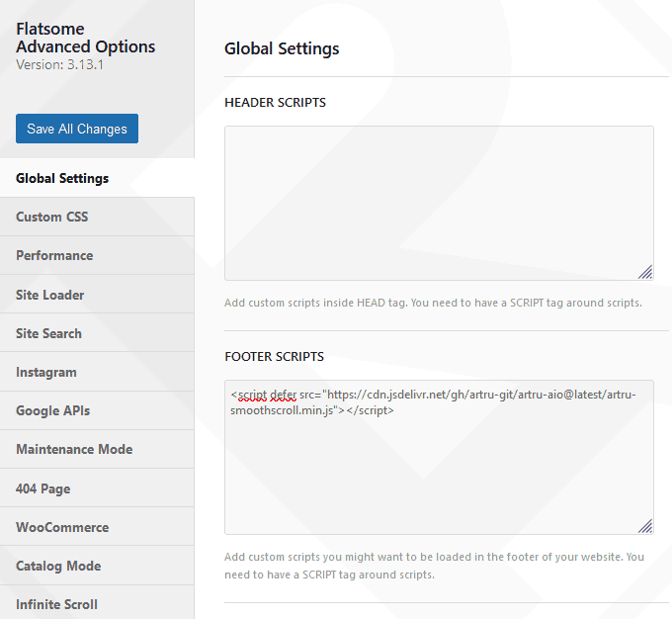
Task: Select the Site Loader section
Action: click(97, 295)
